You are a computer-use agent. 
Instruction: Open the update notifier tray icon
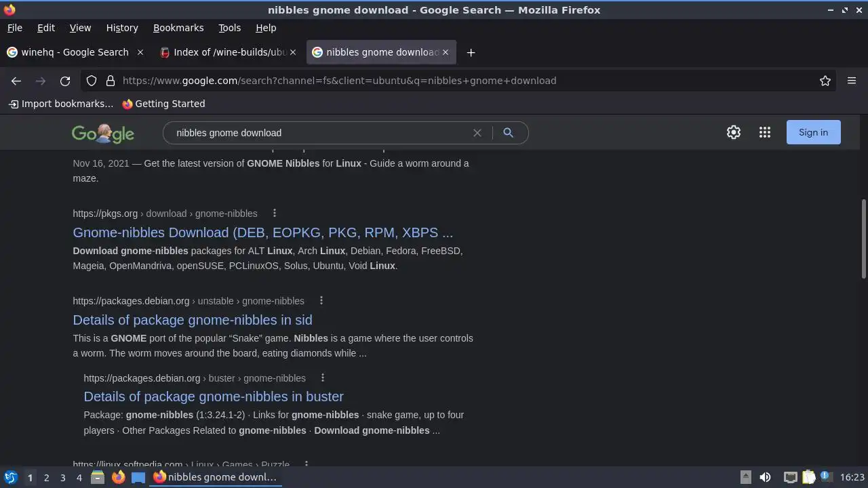(x=825, y=476)
